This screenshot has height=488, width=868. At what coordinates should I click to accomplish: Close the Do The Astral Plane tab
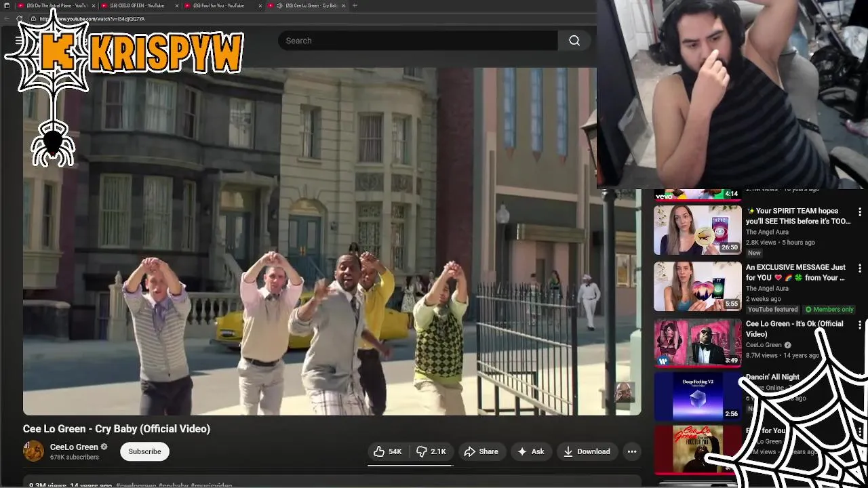point(94,5)
